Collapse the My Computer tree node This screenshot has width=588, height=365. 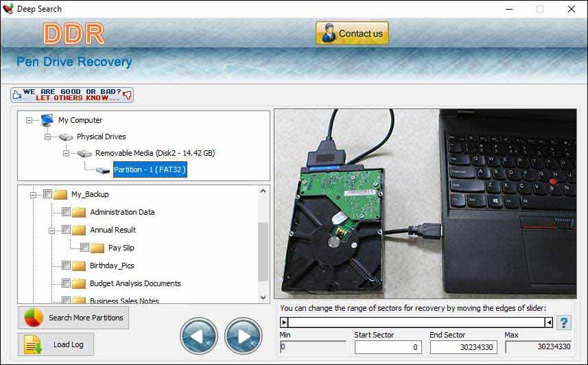tap(29, 120)
